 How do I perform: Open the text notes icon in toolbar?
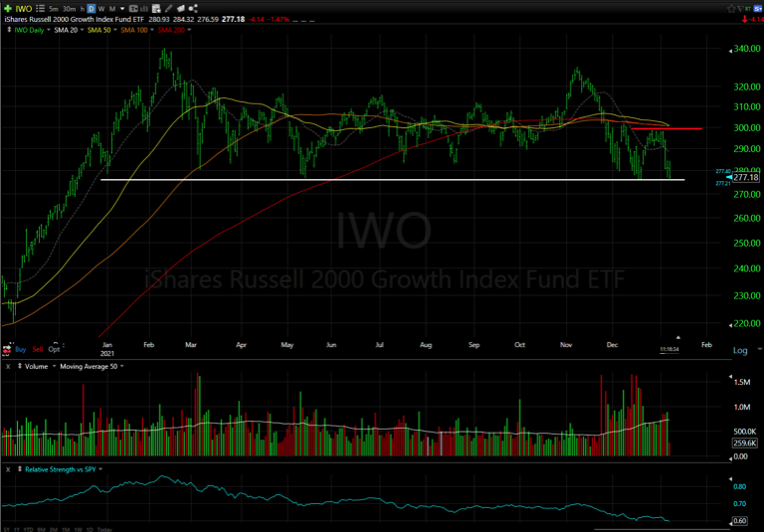pos(133,8)
